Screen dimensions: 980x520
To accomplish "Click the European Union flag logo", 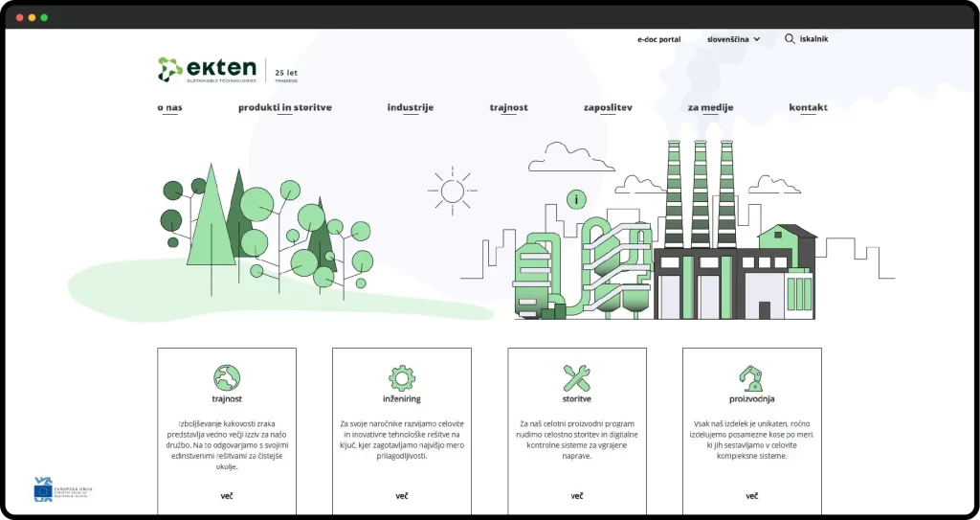I will (44, 489).
